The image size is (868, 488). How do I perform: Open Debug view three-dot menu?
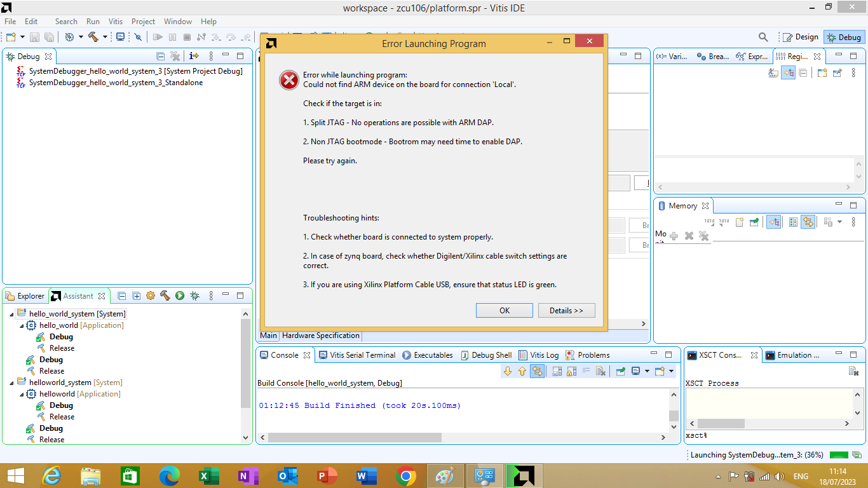click(212, 57)
